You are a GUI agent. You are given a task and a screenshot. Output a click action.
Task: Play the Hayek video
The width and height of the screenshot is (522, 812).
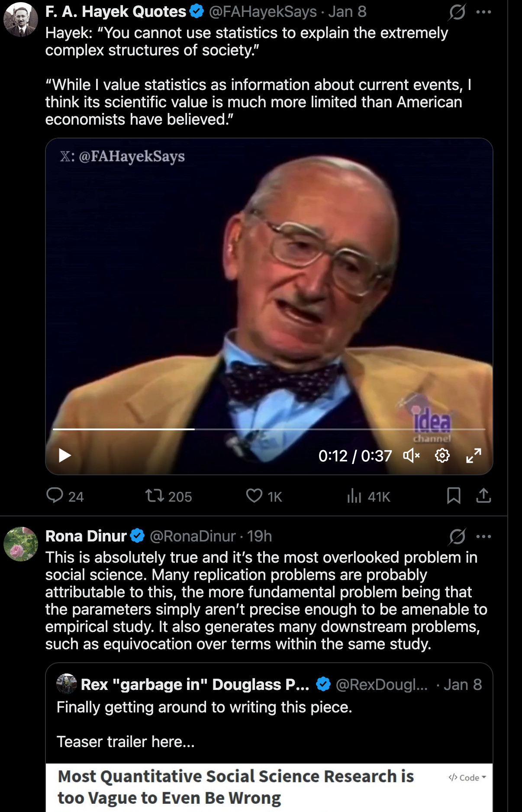point(65,455)
